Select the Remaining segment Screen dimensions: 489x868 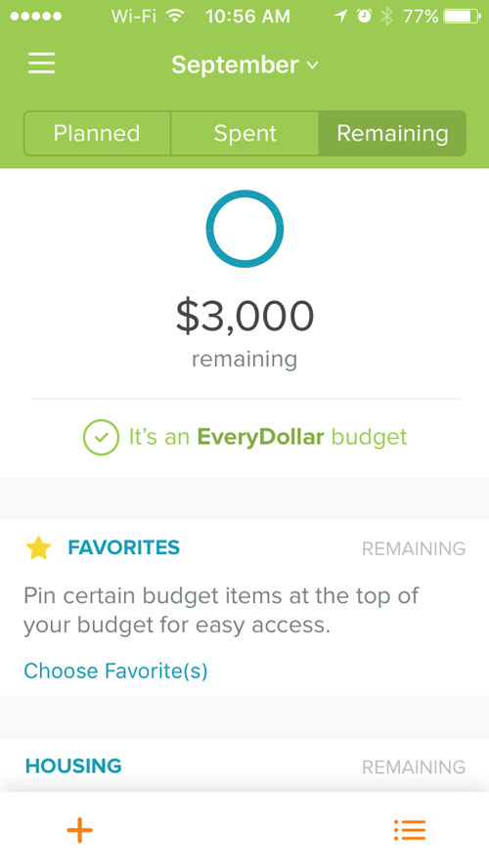point(392,133)
